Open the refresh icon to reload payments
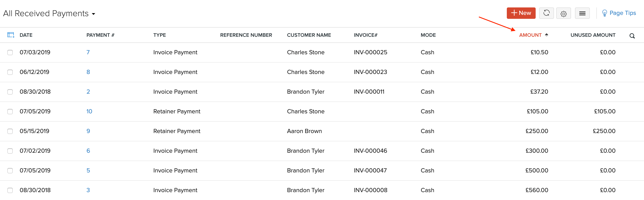Image resolution: width=644 pixels, height=200 pixels. click(547, 13)
